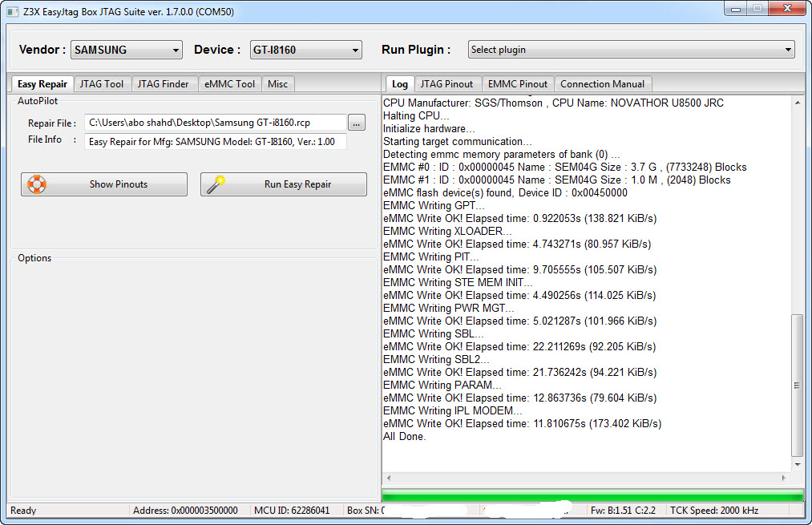Viewport: 812px width, 525px height.
Task: Click the 'EMMC Writing PIT...' log line
Action: [x=431, y=256]
